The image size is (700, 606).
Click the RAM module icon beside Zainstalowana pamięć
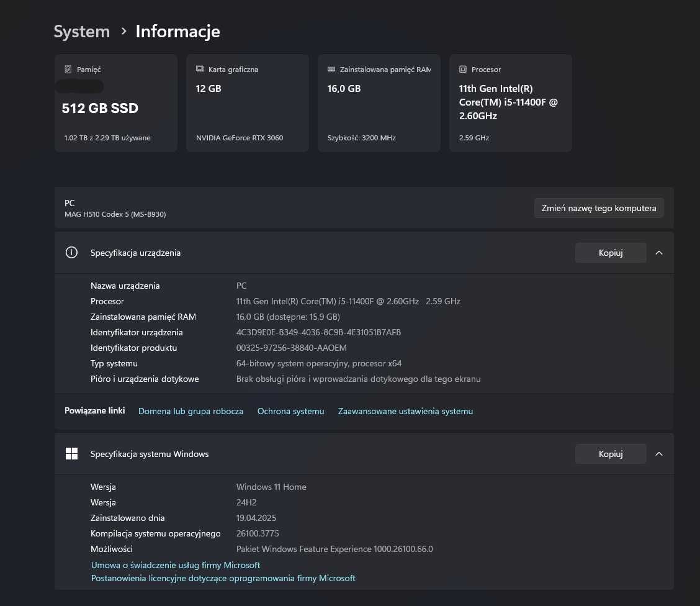click(x=331, y=69)
